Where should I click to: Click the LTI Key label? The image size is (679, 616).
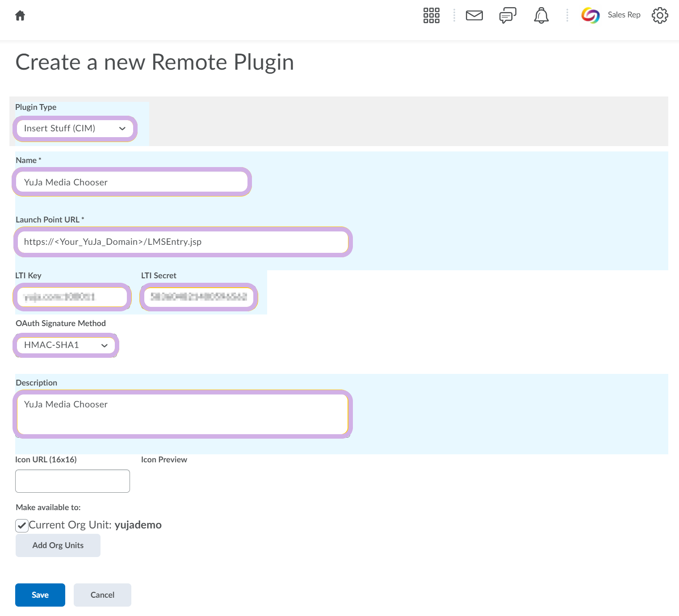pyautogui.click(x=28, y=276)
